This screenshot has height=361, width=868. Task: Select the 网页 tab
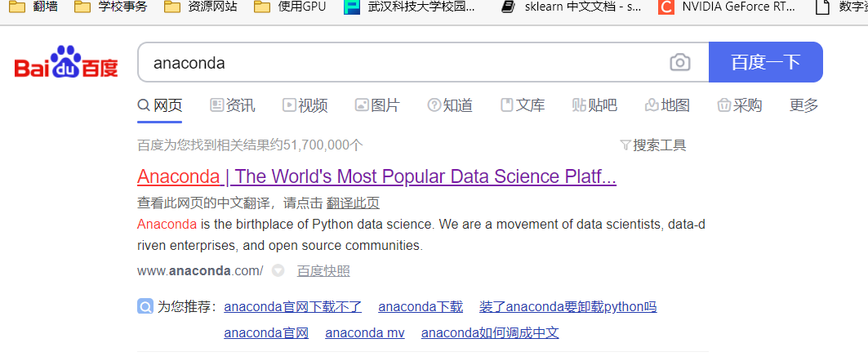click(x=160, y=105)
